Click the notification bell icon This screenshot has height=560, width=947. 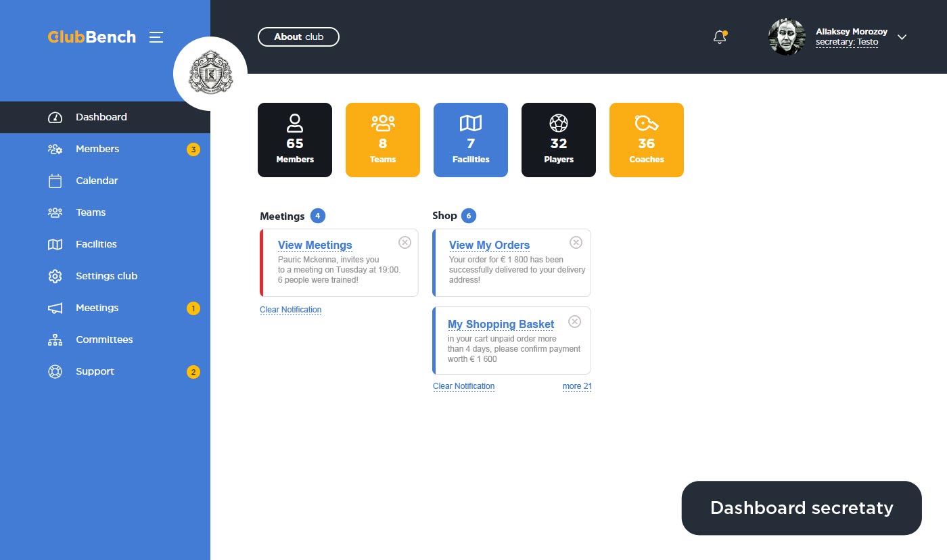pos(720,38)
